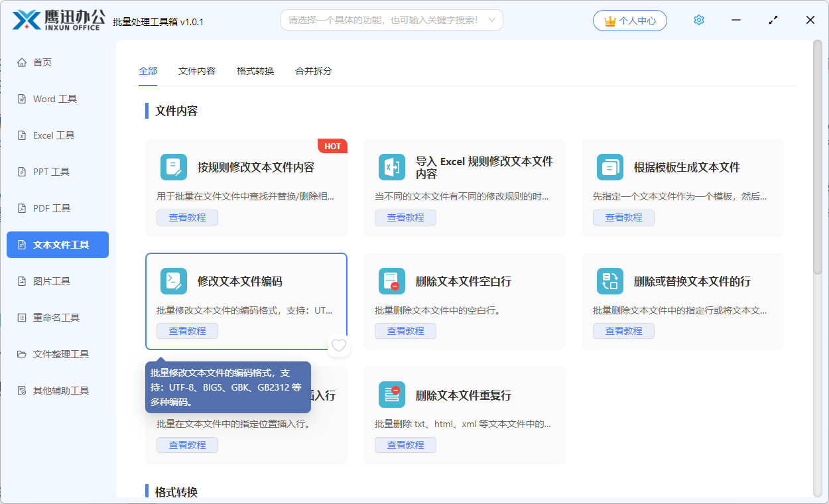Open the 按规则修改文本文件内容 tool icon

173,167
